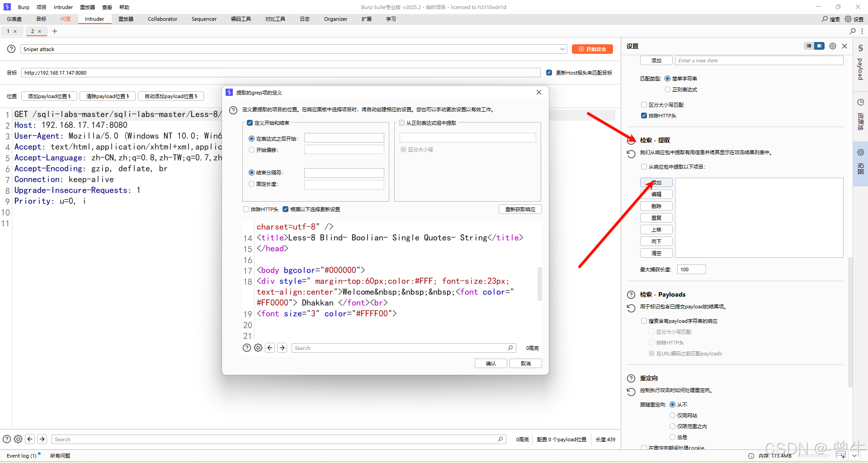
Task: Switch settings panel to left layout icon
Action: pyautogui.click(x=809, y=46)
